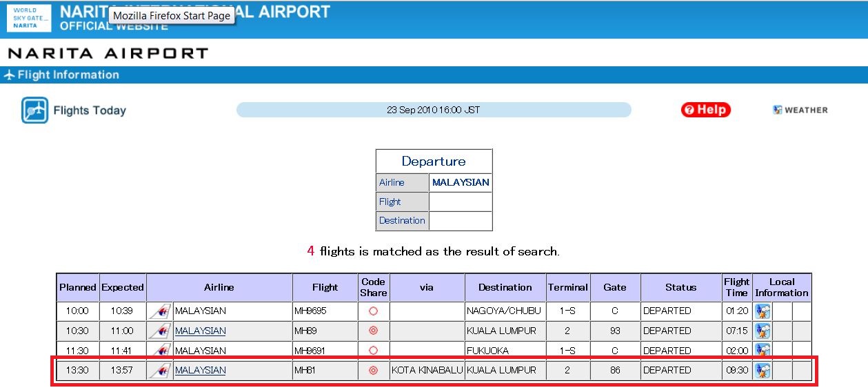Click the Flight Information section header

pyautogui.click(x=68, y=75)
